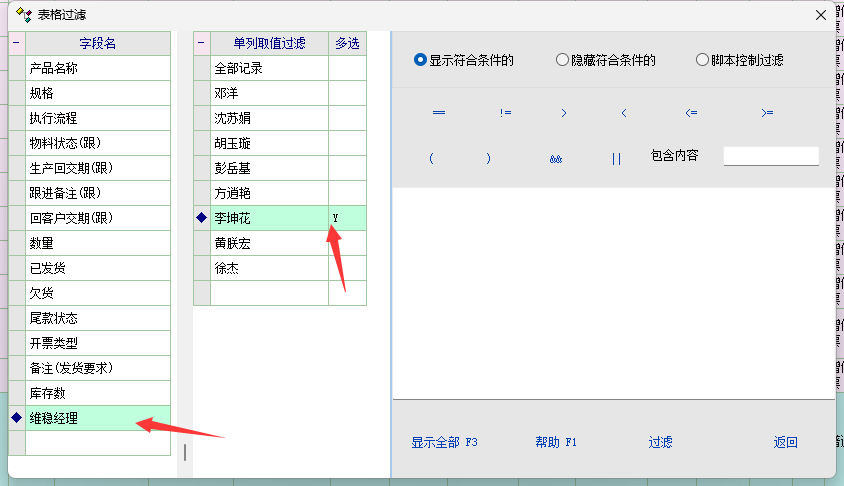Select the 显示符合条件的 radio option
The width and height of the screenshot is (844, 486).
[x=421, y=60]
